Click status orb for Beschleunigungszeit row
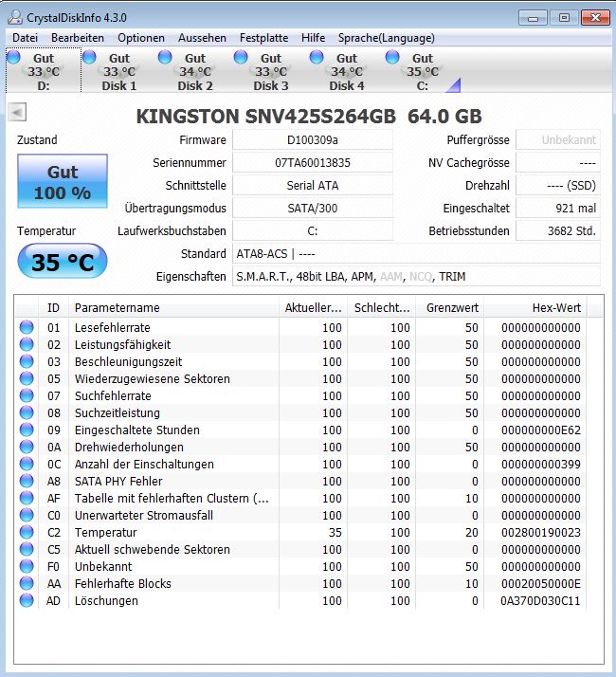Viewport: 616px width, 677px height. pos(27,361)
